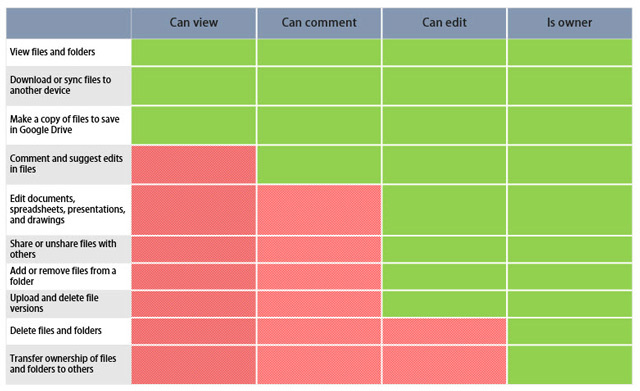
Task: Click green cell Can edit Edit documents
Action: (x=444, y=210)
